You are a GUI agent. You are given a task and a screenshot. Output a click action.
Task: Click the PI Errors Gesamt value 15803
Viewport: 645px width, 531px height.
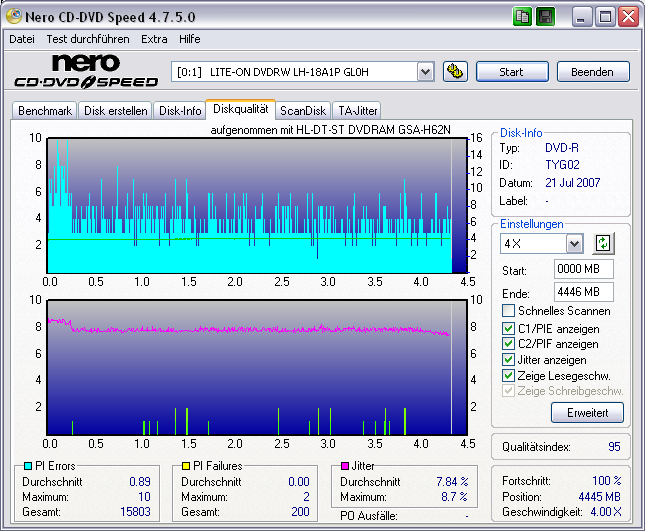pos(135,512)
